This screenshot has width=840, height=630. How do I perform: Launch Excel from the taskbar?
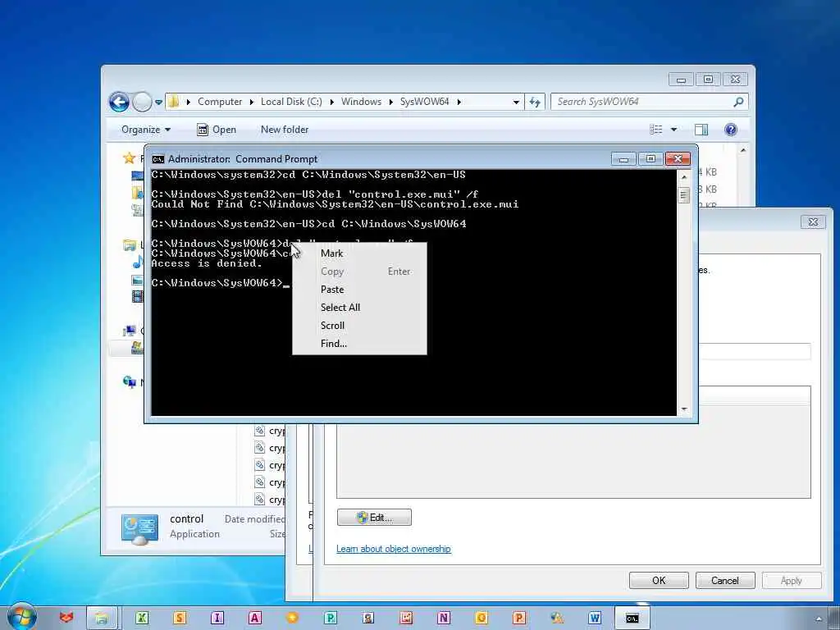(x=141, y=618)
